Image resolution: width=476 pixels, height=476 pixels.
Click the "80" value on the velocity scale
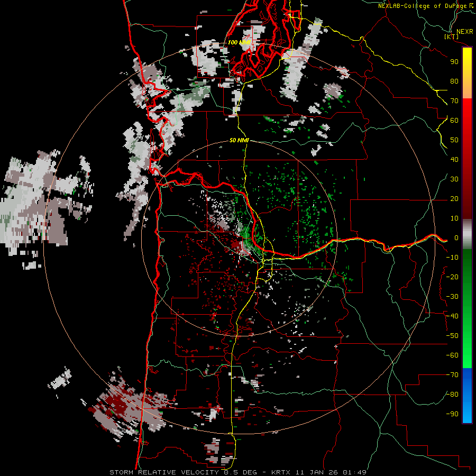(454, 81)
